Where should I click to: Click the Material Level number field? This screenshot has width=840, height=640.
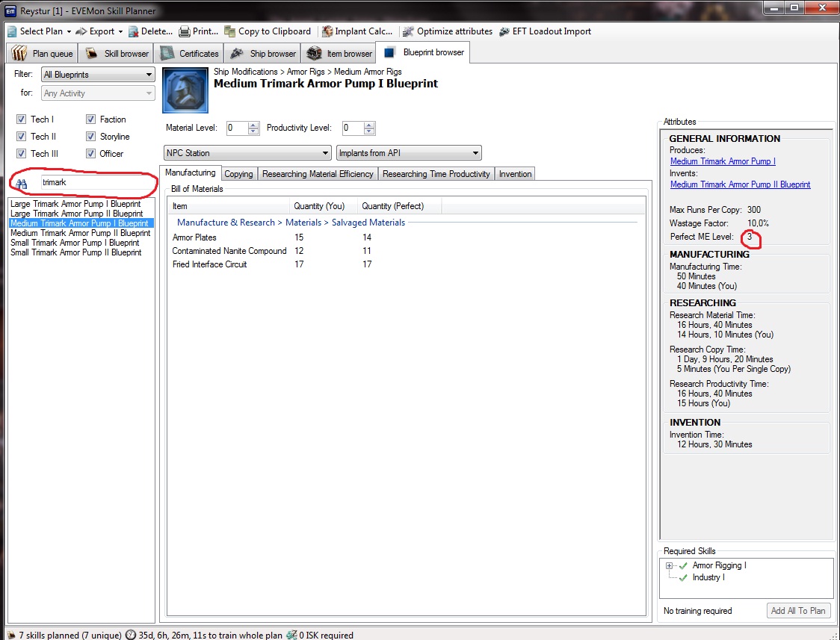coord(236,128)
